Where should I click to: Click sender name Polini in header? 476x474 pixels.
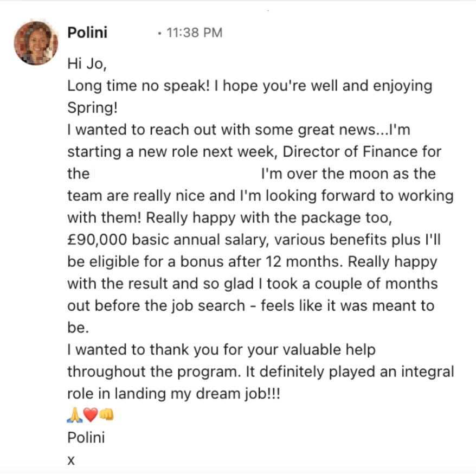pyautogui.click(x=87, y=33)
